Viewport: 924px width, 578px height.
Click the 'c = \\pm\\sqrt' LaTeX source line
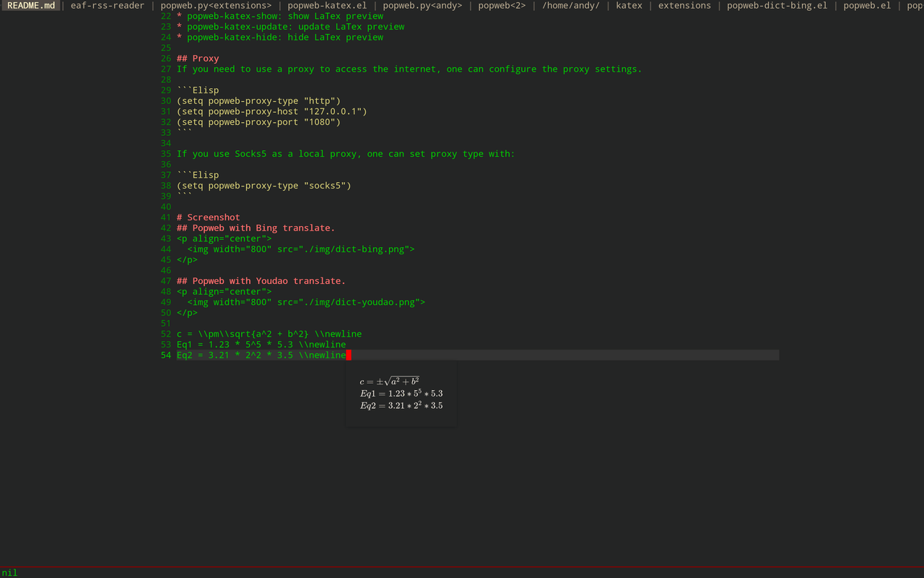(269, 334)
